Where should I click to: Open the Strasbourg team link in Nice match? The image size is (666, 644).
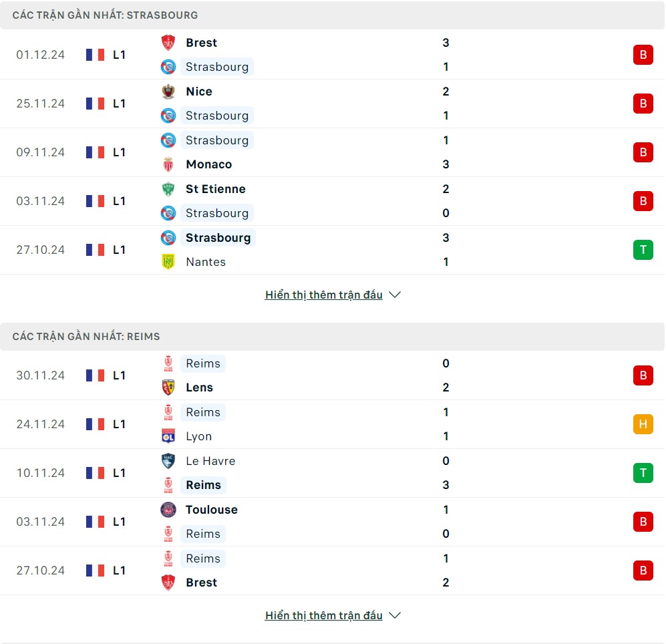click(217, 116)
